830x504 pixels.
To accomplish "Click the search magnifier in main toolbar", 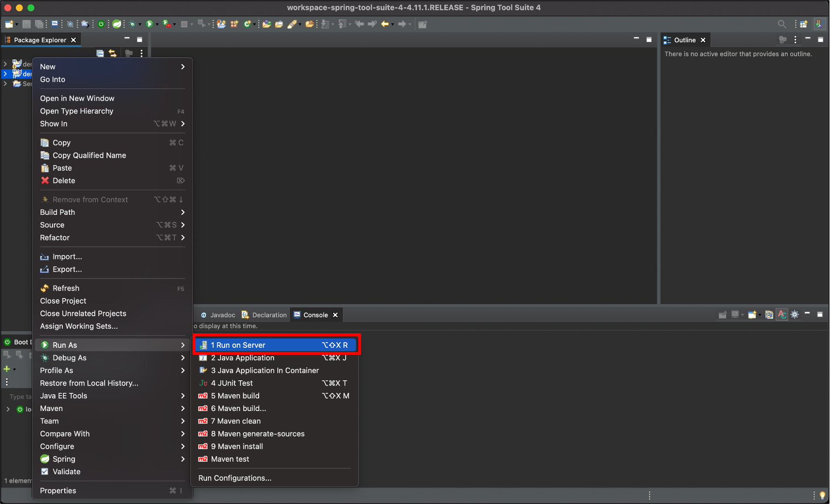I will (782, 24).
